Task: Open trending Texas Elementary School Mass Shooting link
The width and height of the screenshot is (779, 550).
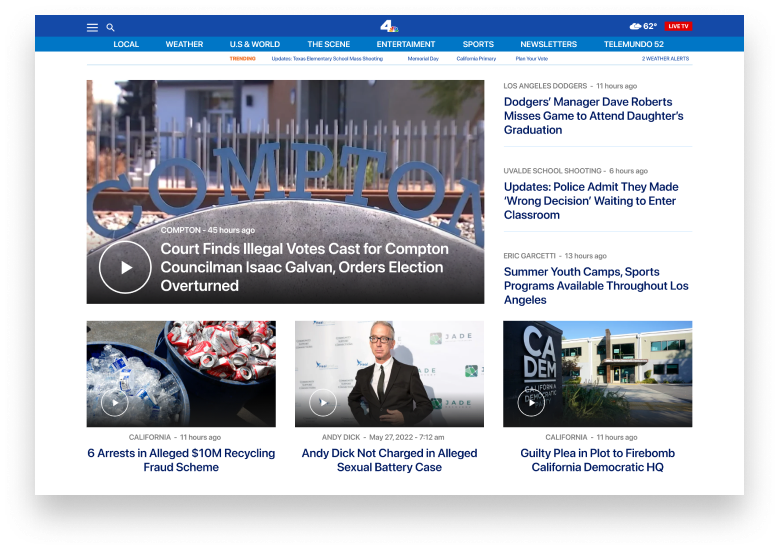Action: click(327, 59)
